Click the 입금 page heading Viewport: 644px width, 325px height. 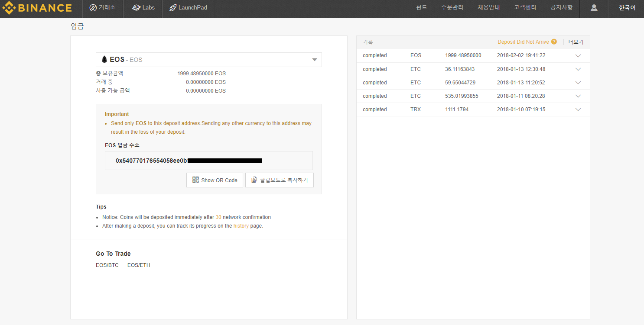77,26
